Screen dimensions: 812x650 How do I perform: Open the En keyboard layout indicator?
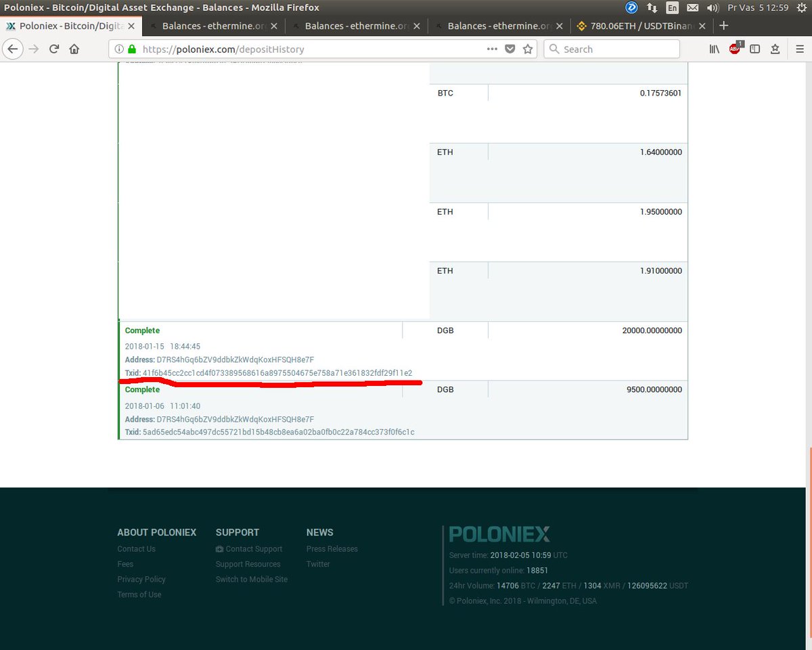click(672, 7)
